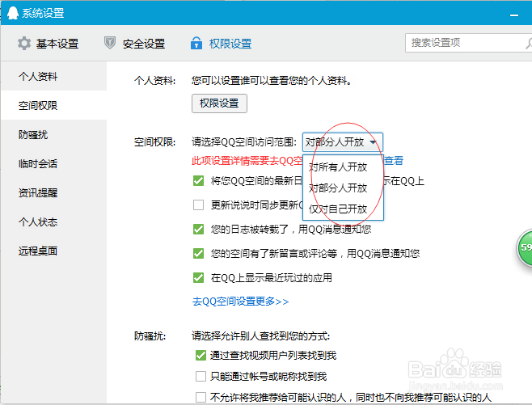Click the gear icon for 基本设置
532x405 pixels.
24,44
